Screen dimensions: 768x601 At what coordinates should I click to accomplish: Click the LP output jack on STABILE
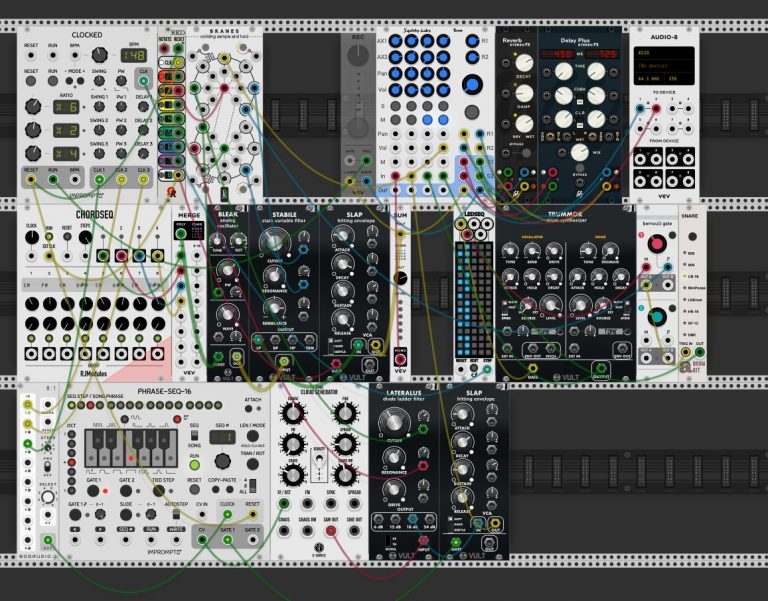tap(258, 340)
